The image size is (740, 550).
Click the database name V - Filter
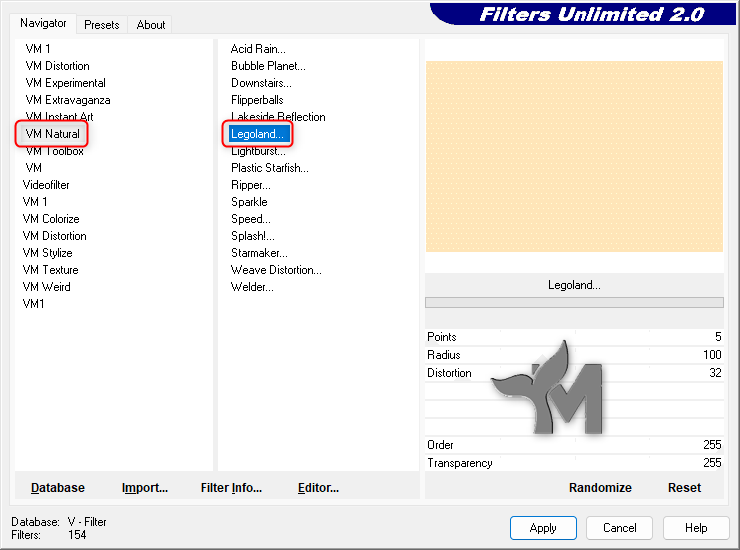coord(87,522)
